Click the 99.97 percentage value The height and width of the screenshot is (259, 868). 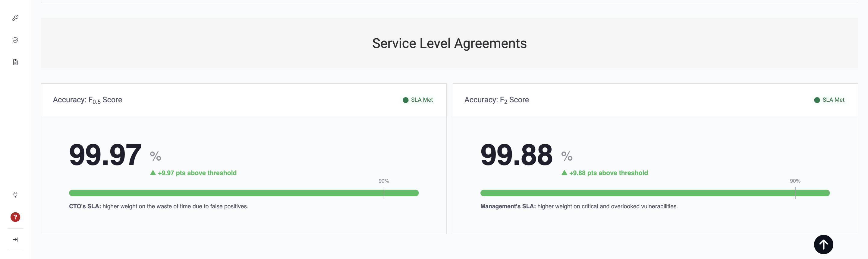(105, 155)
